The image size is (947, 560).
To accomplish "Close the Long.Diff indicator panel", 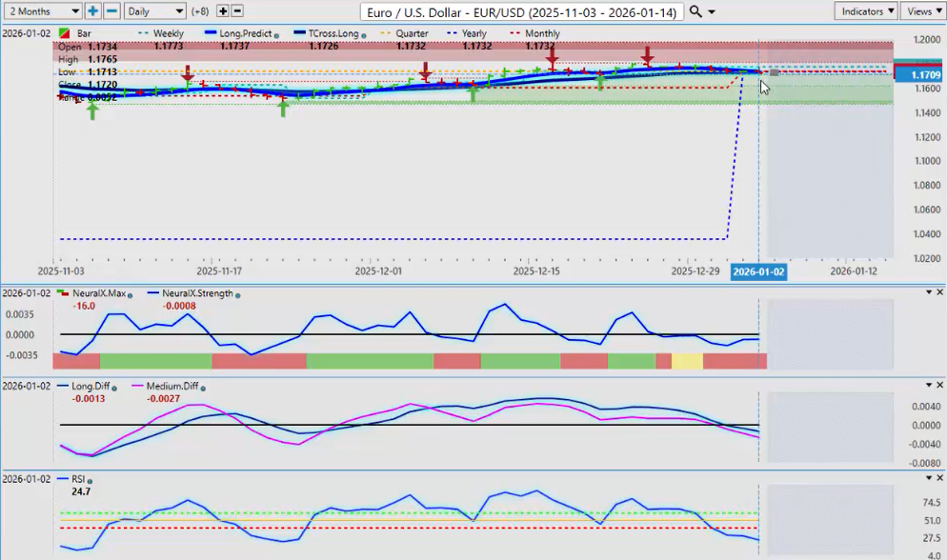I will click(x=940, y=385).
